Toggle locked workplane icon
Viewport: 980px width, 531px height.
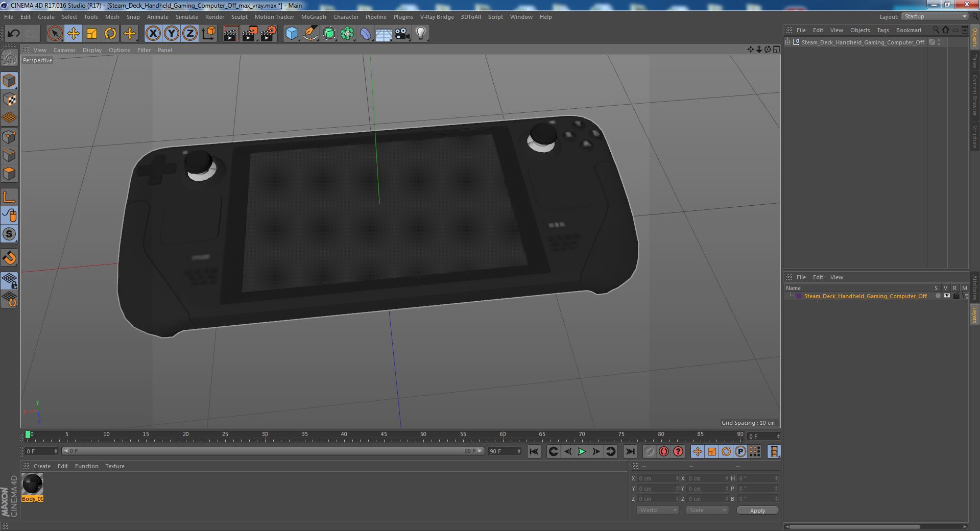[9, 280]
